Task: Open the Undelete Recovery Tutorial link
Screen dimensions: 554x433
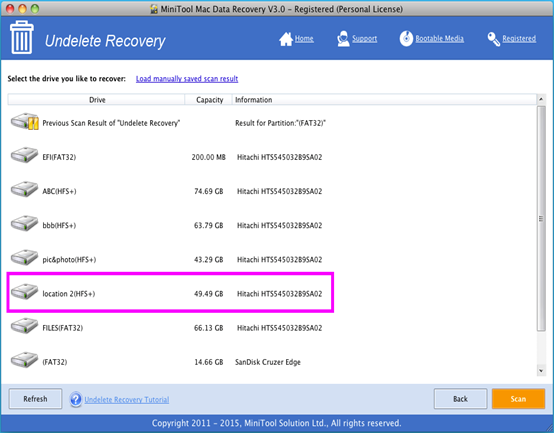Action: 126,399
